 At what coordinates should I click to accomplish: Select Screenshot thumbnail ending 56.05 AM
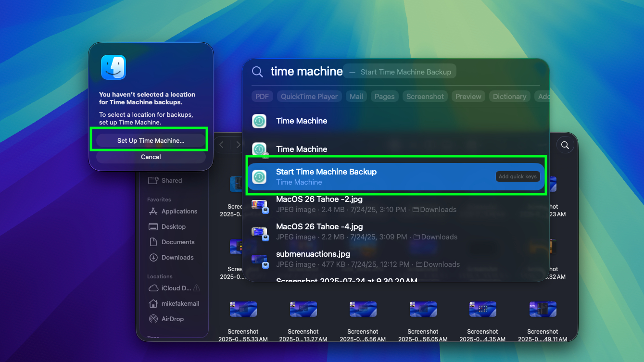(x=423, y=309)
